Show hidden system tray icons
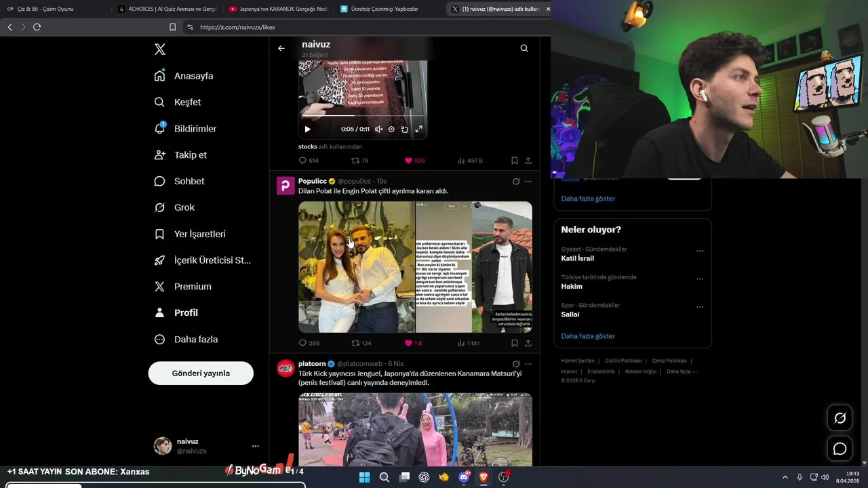The width and height of the screenshot is (868, 488). pyautogui.click(x=785, y=477)
